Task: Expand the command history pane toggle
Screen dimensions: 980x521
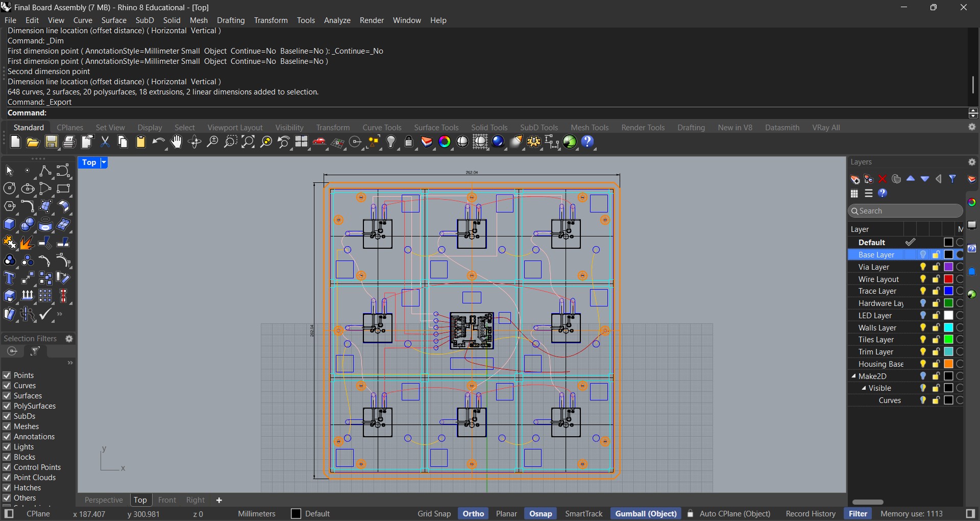Action: tap(973, 113)
